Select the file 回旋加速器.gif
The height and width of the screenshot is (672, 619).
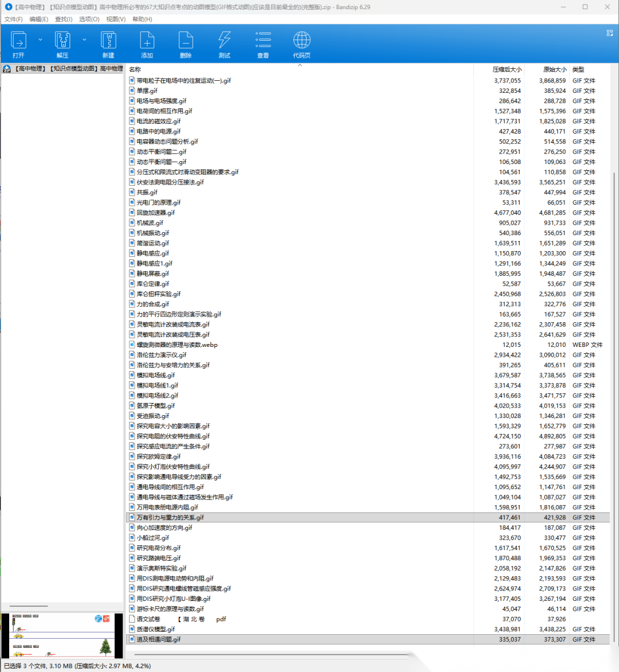(155, 213)
